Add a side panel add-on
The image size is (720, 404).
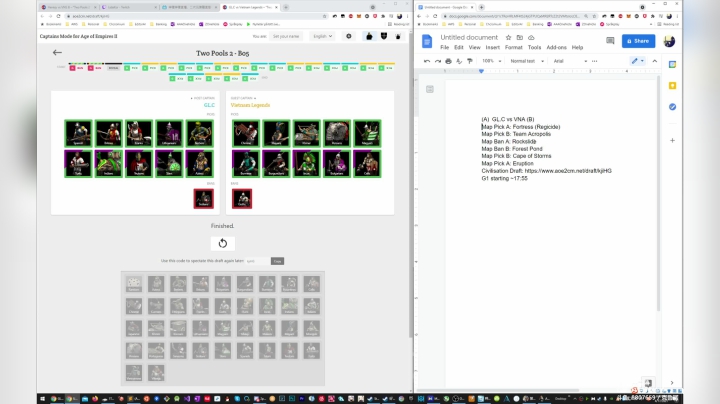(x=672, y=140)
